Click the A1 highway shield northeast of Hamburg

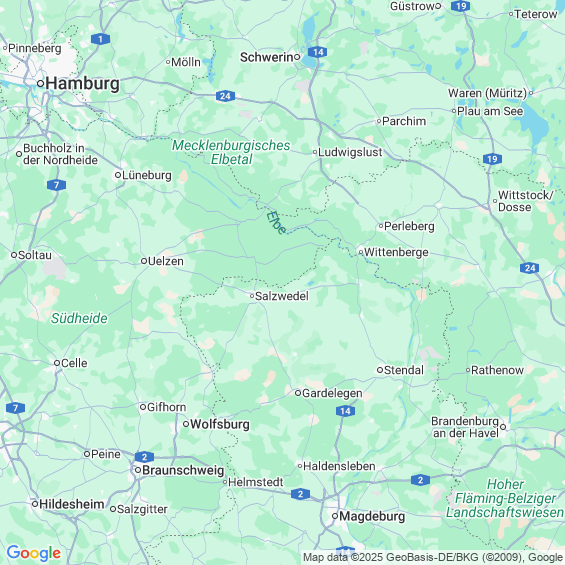101,39
